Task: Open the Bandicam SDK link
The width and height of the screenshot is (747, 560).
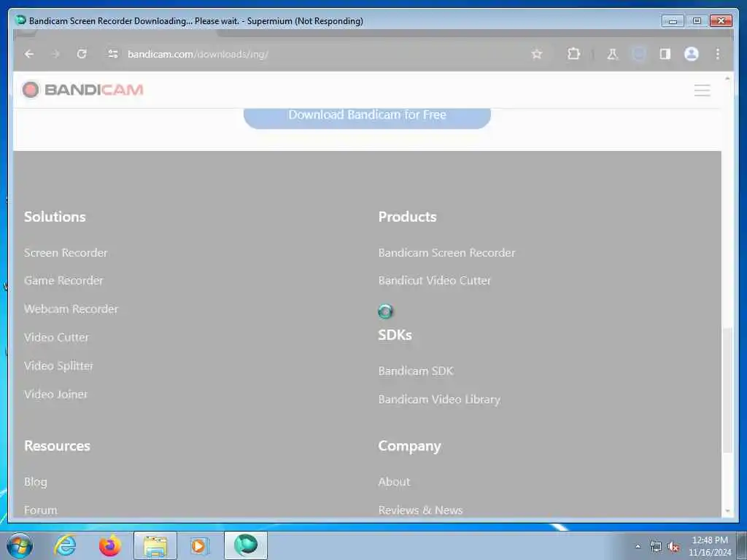Action: point(415,371)
